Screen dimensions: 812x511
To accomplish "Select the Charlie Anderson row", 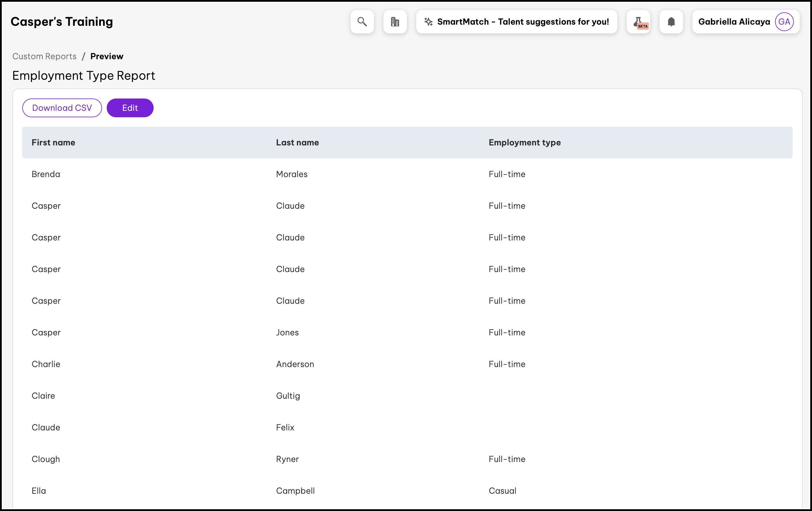I will click(46, 364).
